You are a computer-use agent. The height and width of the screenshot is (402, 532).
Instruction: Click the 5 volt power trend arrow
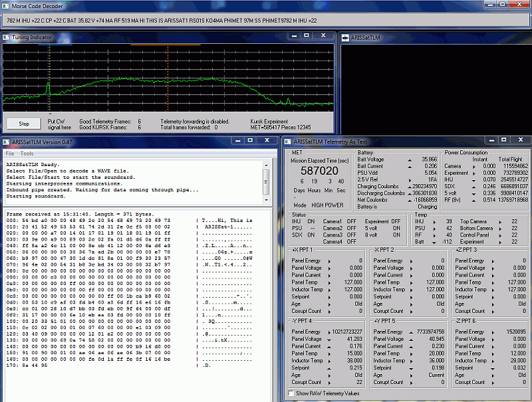click(473, 193)
